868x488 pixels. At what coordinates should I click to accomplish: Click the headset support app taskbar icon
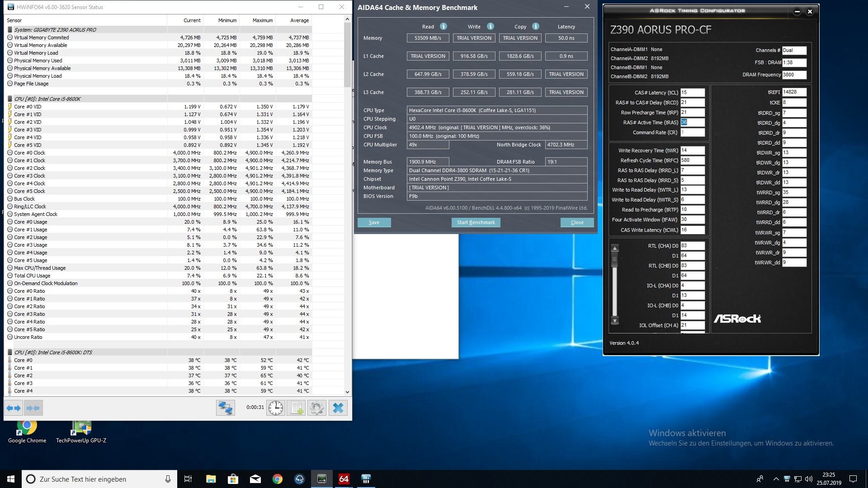click(299, 479)
